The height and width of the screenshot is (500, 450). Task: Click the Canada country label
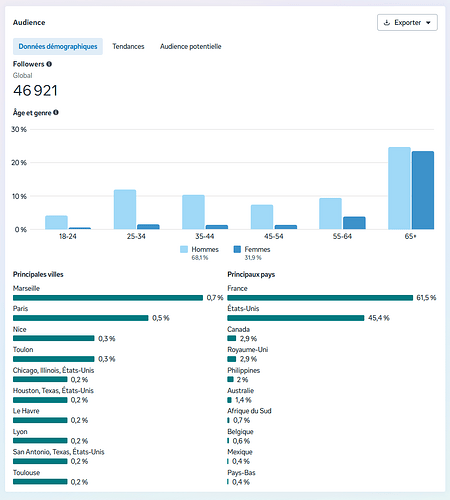coord(239,329)
